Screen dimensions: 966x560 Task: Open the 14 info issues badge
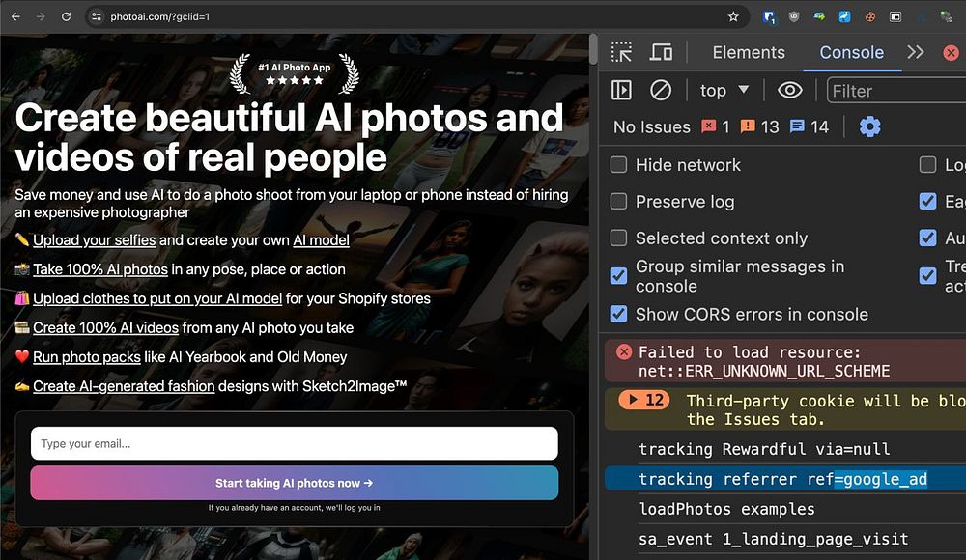point(810,126)
